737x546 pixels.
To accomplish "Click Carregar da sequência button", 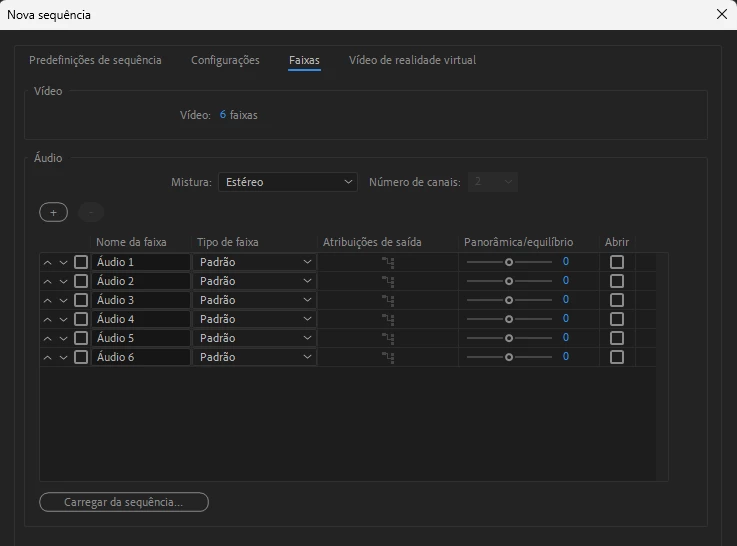I will pos(124,502).
